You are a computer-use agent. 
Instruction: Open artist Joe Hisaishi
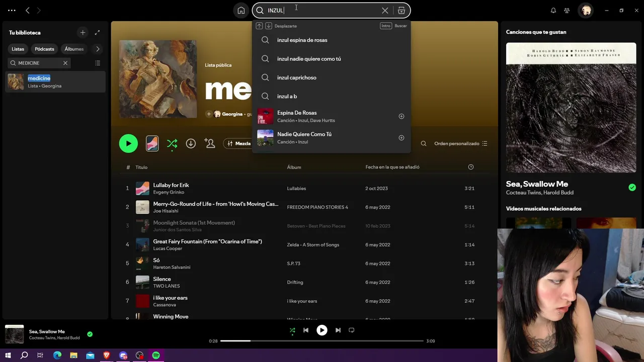point(166,211)
